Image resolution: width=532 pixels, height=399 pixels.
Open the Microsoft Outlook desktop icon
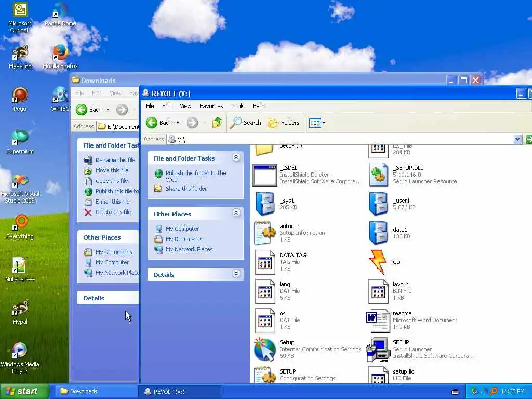pyautogui.click(x=20, y=17)
